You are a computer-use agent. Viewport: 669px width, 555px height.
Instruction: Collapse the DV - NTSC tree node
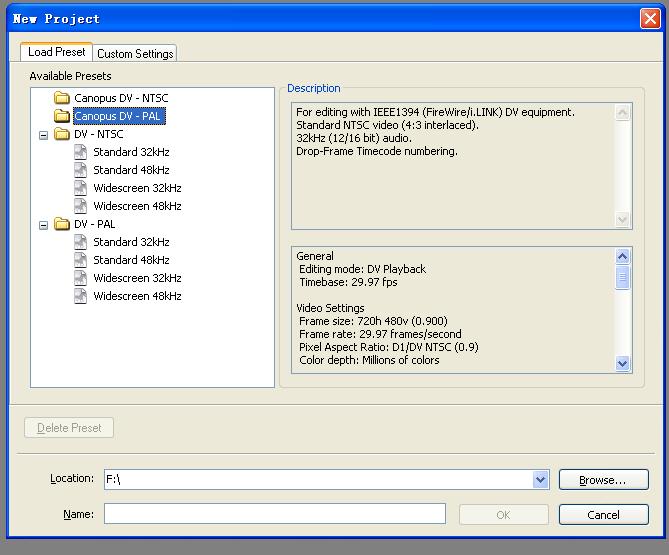tap(43, 135)
